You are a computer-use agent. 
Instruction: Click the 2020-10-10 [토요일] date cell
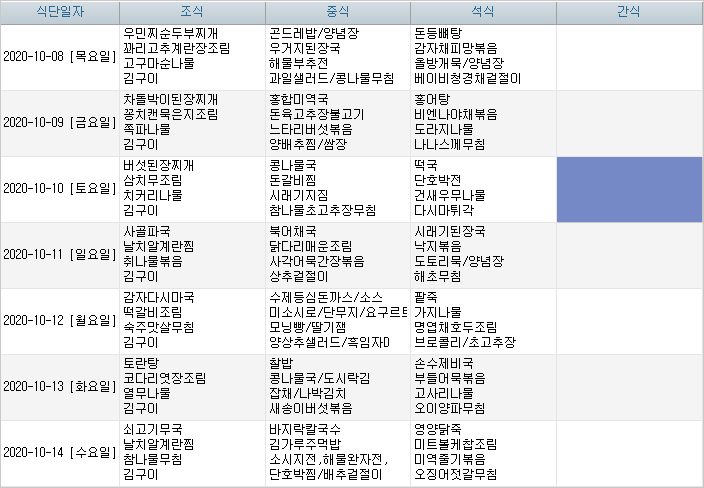pyautogui.click(x=60, y=188)
